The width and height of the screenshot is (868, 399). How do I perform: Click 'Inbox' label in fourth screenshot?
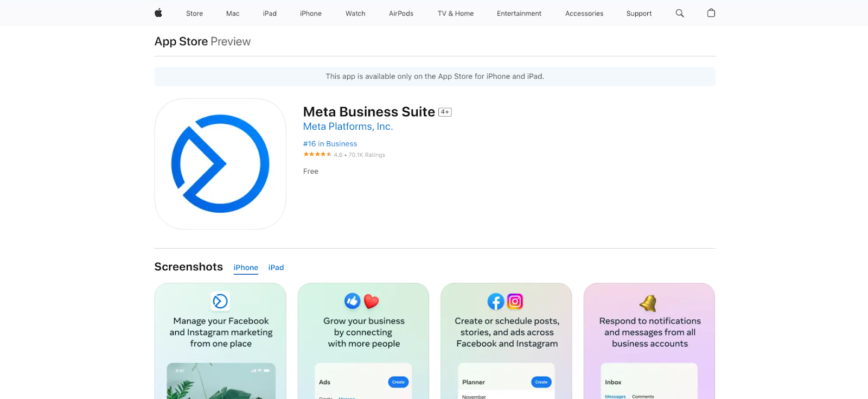coord(613,382)
